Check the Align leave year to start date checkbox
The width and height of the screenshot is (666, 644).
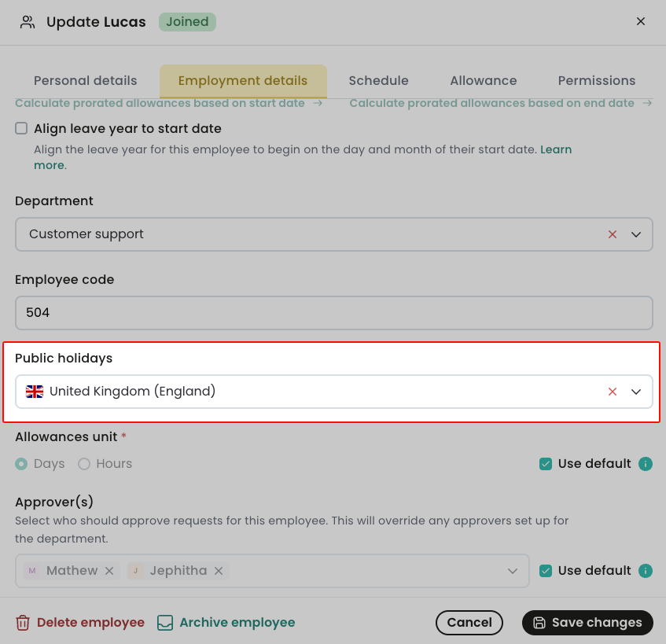pos(20,127)
